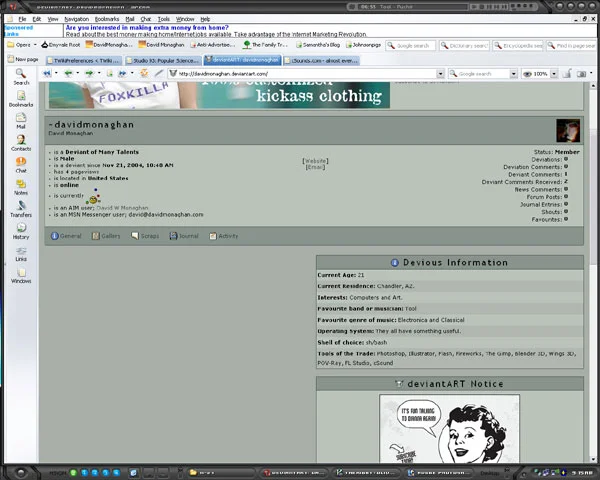Image resolution: width=600 pixels, height=480 pixels.
Task: Click the Dictionary search field
Action: pos(464,46)
